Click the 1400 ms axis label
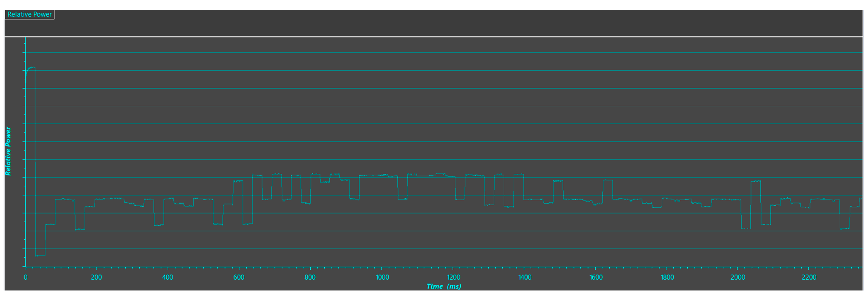 pos(525,278)
